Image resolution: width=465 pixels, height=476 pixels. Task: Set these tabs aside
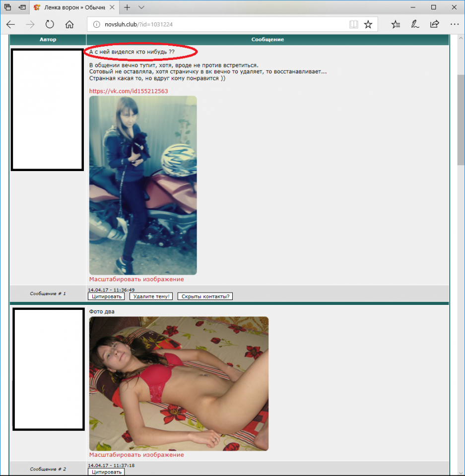pos(22,7)
